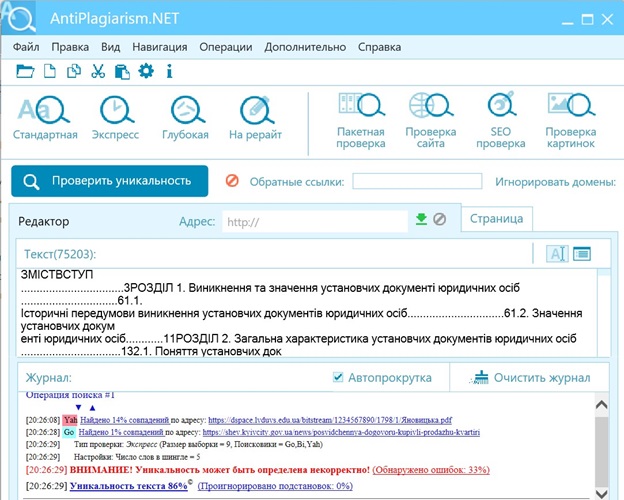Open the Найдено 14% совпадений link
This screenshot has width=624, height=500.
pyautogui.click(x=125, y=420)
